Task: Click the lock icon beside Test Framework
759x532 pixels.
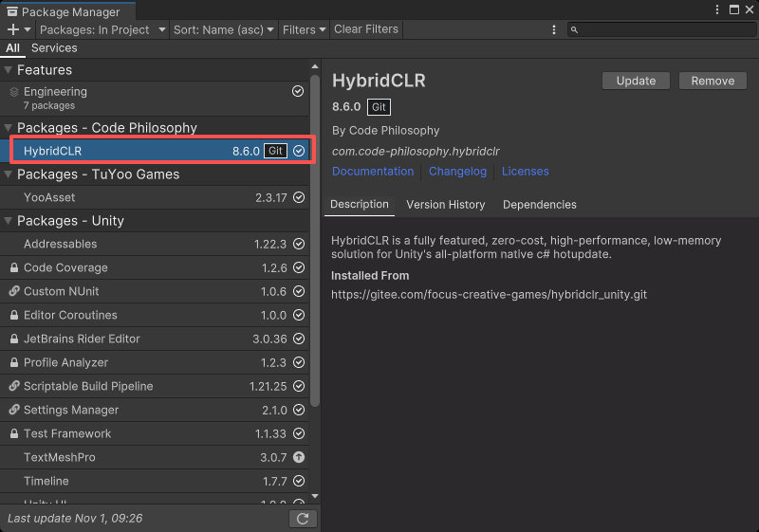Action: (x=14, y=433)
